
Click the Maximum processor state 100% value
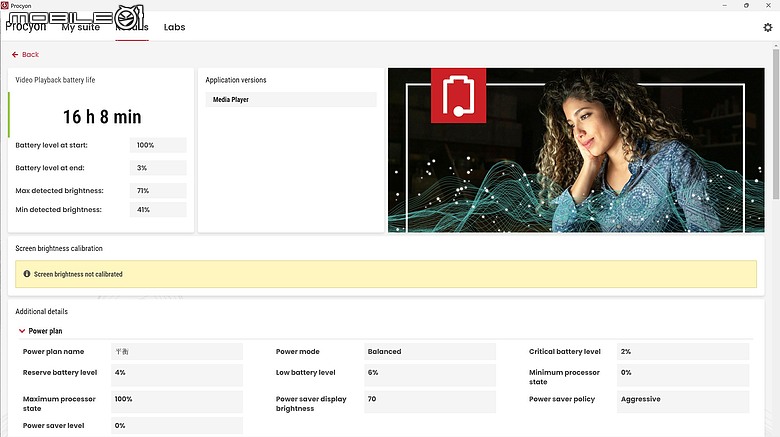177,402
